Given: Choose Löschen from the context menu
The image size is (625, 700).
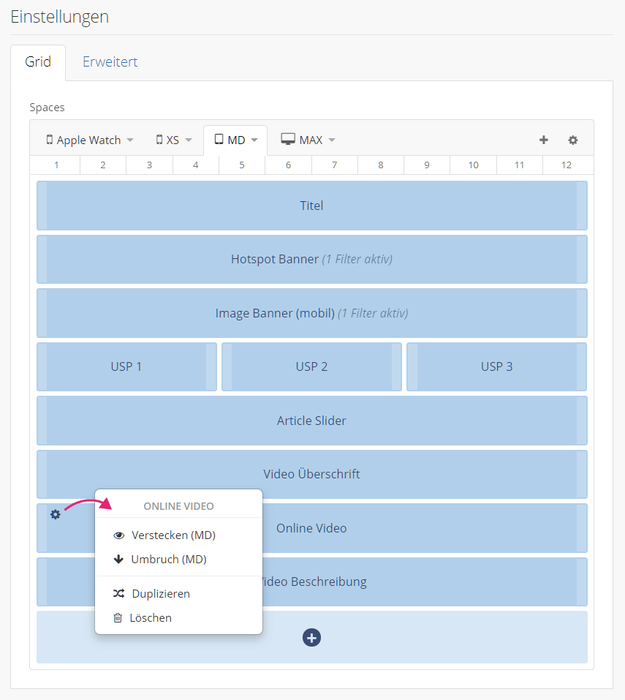Looking at the screenshot, I should coord(179,618).
